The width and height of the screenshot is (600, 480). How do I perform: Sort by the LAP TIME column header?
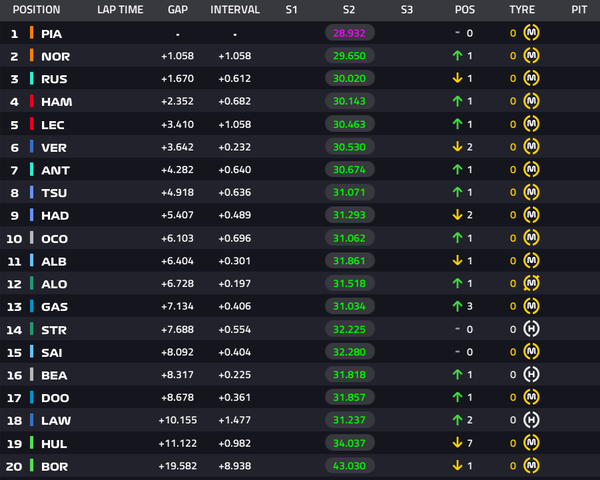[120, 10]
